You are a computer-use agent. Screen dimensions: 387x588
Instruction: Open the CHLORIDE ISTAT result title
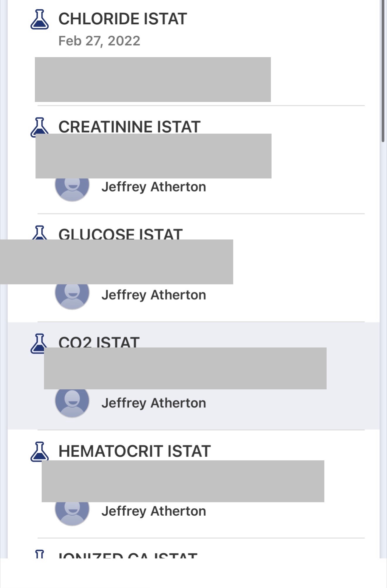pos(123,19)
